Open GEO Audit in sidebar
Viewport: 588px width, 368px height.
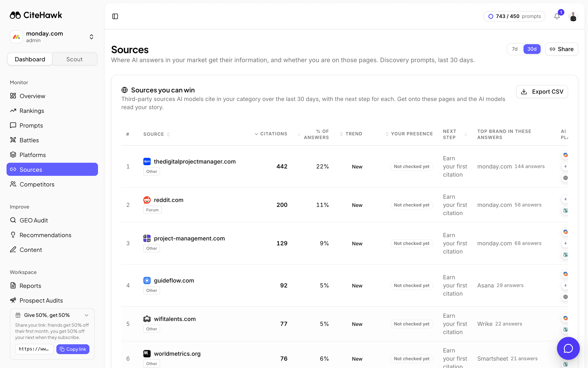pos(52,220)
